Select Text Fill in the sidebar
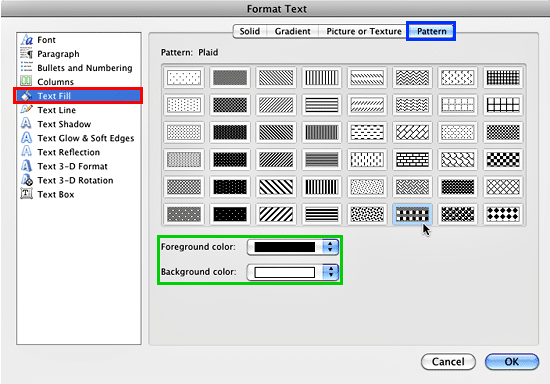550x384 pixels. [x=79, y=96]
